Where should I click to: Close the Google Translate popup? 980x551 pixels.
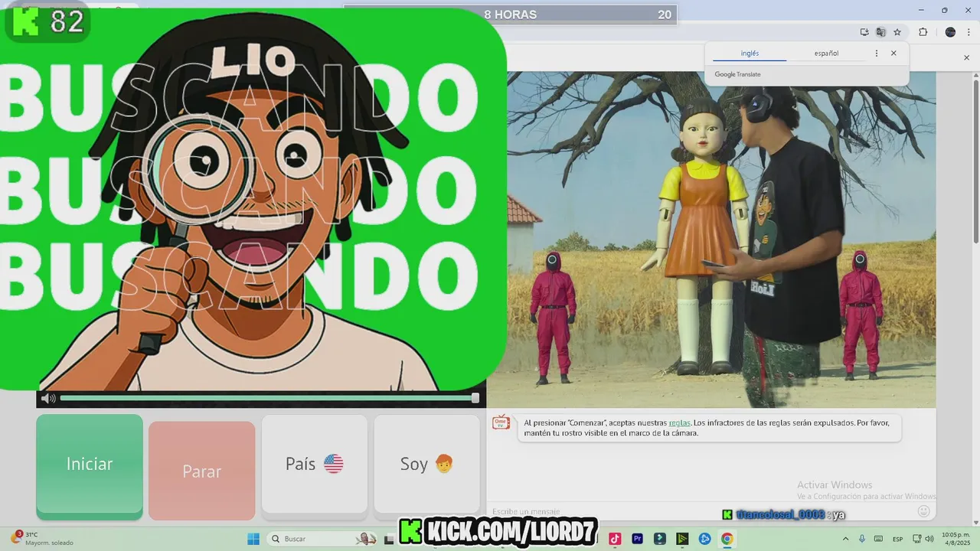coord(893,54)
